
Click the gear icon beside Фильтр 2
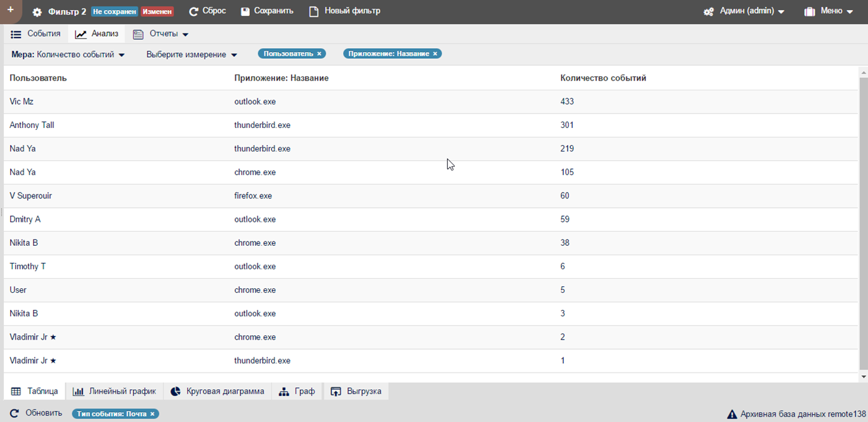click(x=37, y=12)
